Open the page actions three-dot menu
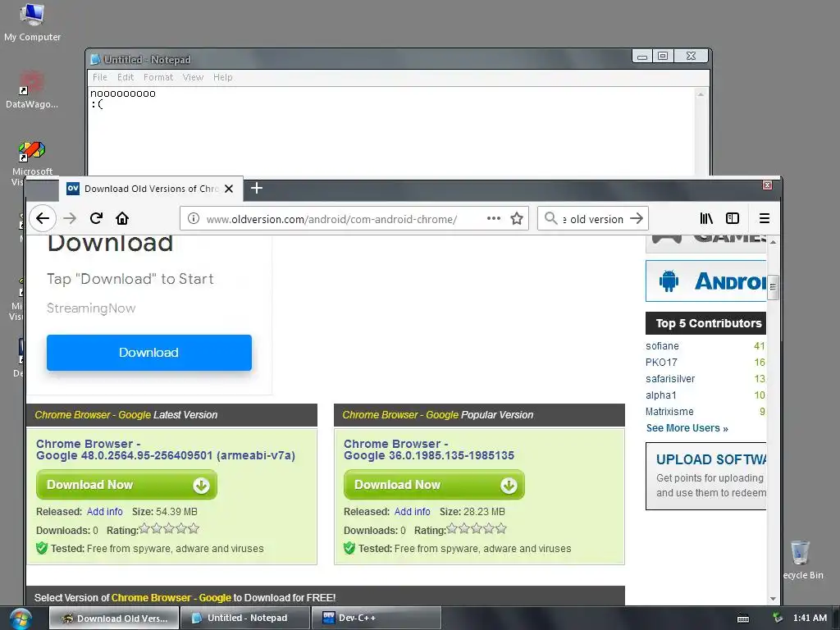Image resolution: width=840 pixels, height=630 pixels. tap(493, 218)
